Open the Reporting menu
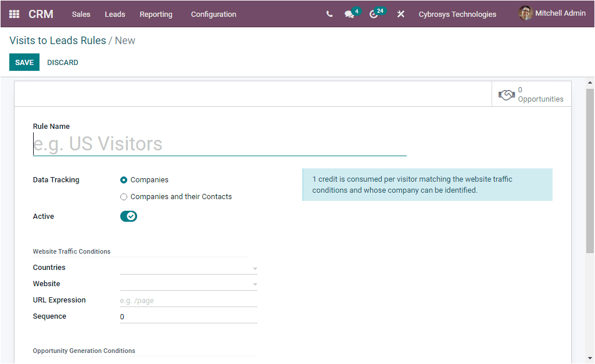Image resolution: width=595 pixels, height=364 pixels. pos(156,14)
